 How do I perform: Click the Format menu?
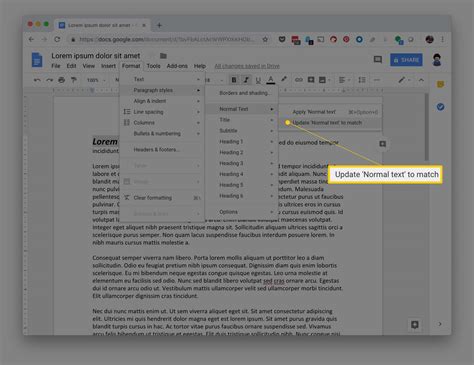coord(131,66)
